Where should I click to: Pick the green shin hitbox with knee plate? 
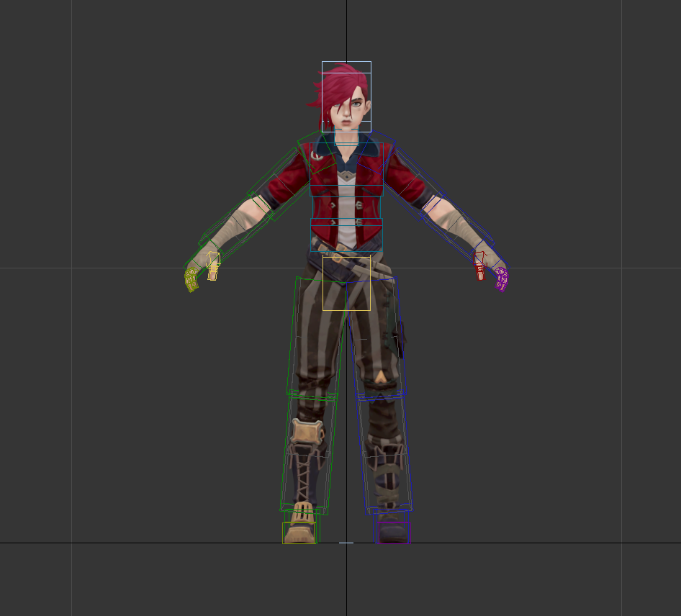coord(308,451)
